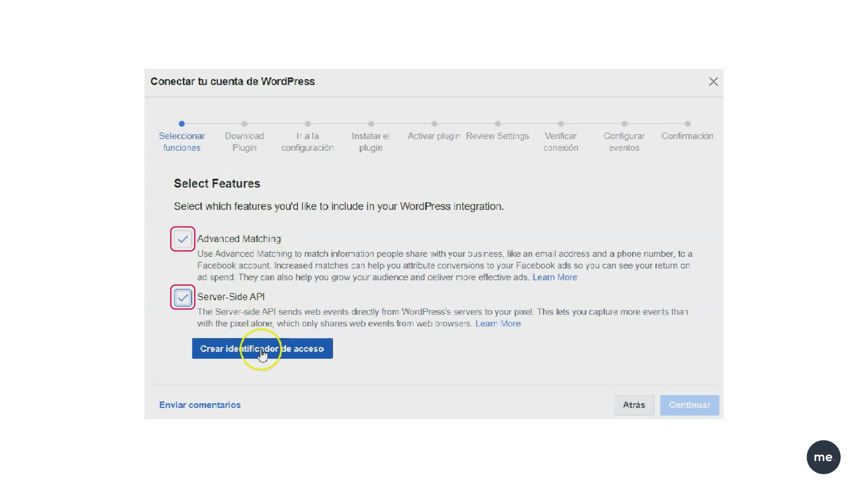Click the Select Features heading

point(217,183)
